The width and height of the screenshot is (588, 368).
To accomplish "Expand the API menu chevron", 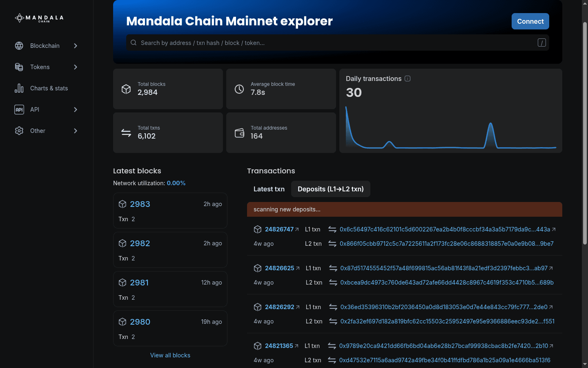I will [x=76, y=110].
